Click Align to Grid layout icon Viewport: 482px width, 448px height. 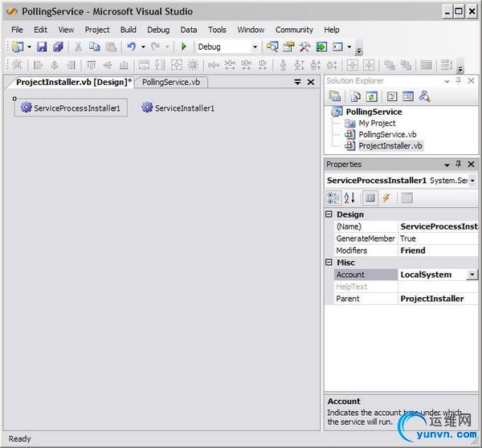(x=17, y=65)
